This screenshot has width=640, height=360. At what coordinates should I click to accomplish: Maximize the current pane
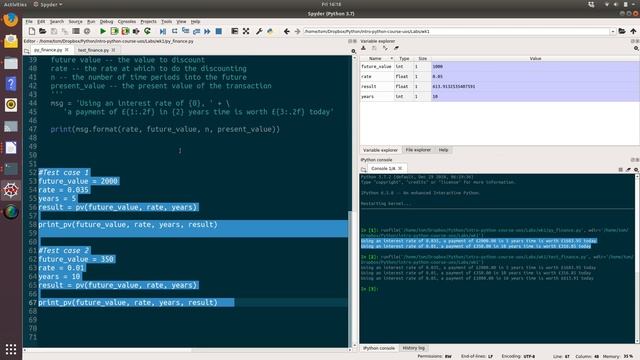(x=235, y=31)
